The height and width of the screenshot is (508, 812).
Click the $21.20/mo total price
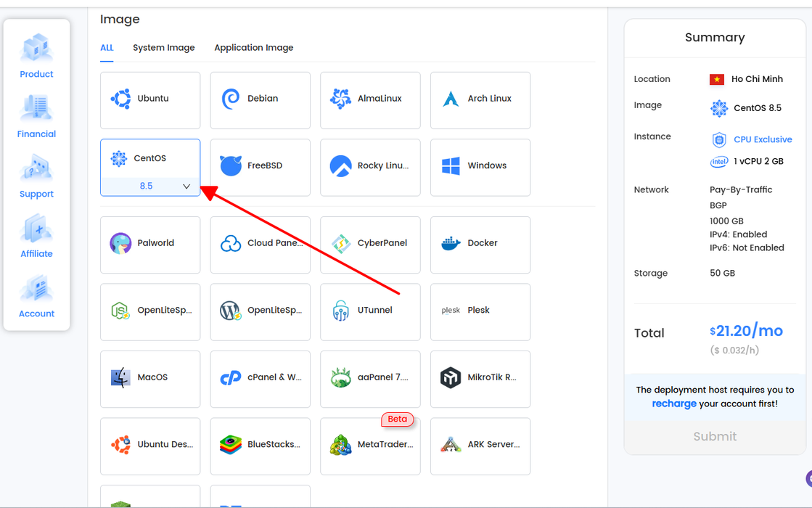pyautogui.click(x=746, y=330)
